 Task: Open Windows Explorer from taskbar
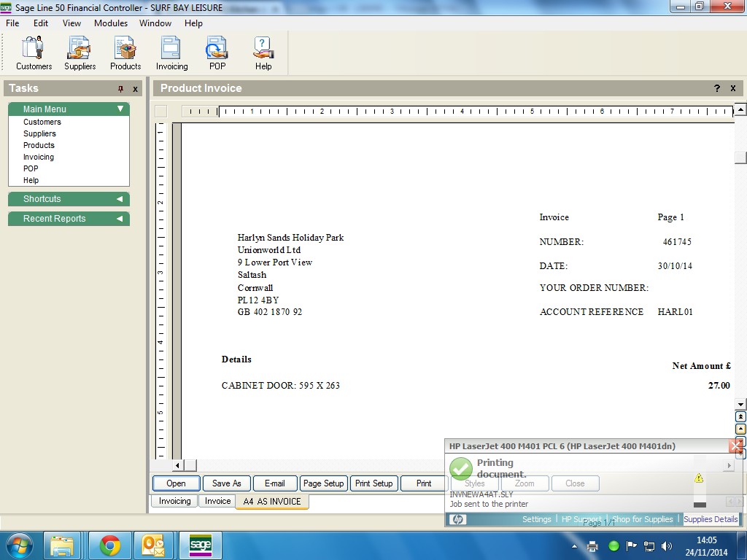62,545
